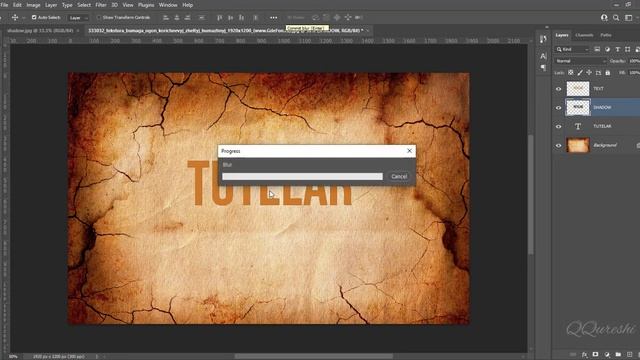Toggle the Auto-Select checkbox
Image resolution: width=640 pixels, height=360 pixels.
[34, 18]
